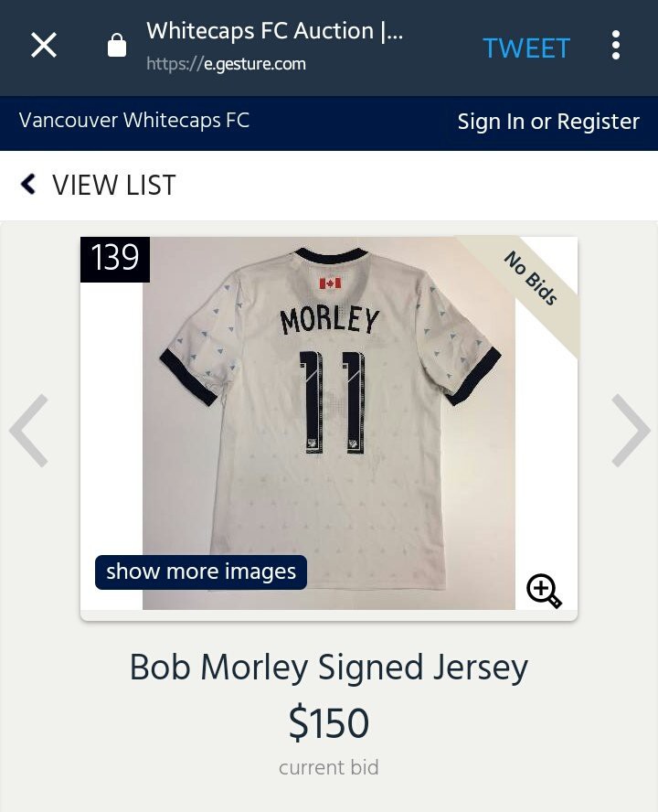Go to next item with right arrow

tap(630, 431)
